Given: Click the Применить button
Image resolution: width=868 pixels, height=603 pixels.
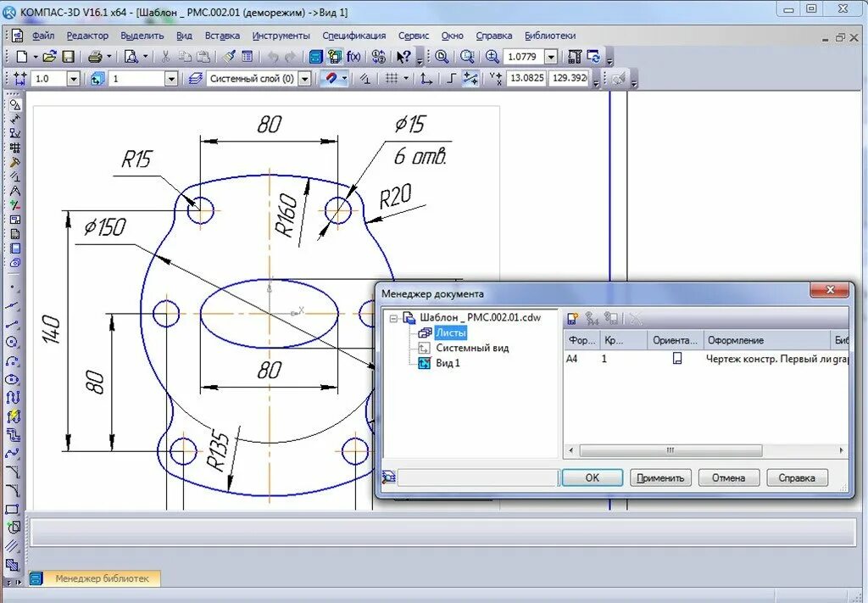Looking at the screenshot, I should 660,477.
